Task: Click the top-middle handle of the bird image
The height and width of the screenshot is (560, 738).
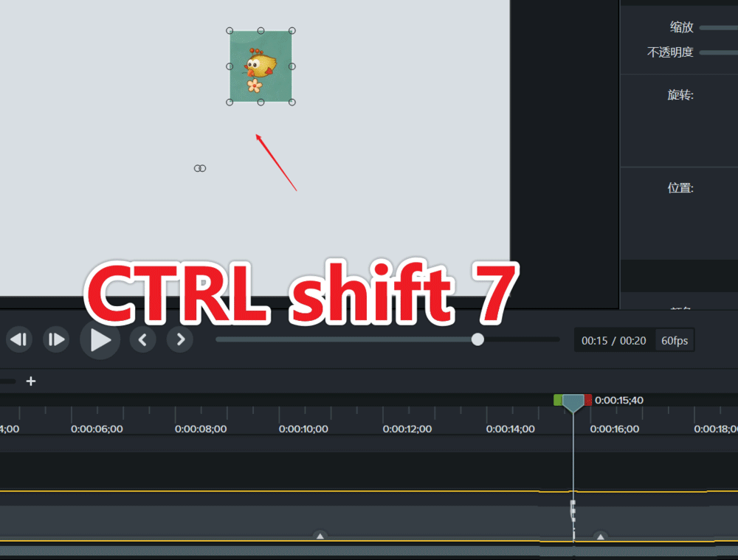Action: coord(261,30)
